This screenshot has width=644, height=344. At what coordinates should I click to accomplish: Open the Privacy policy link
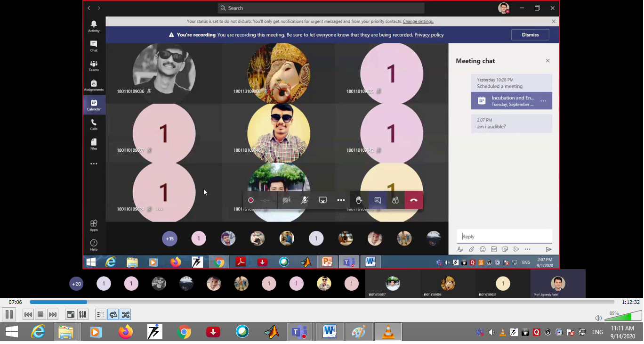tap(429, 35)
